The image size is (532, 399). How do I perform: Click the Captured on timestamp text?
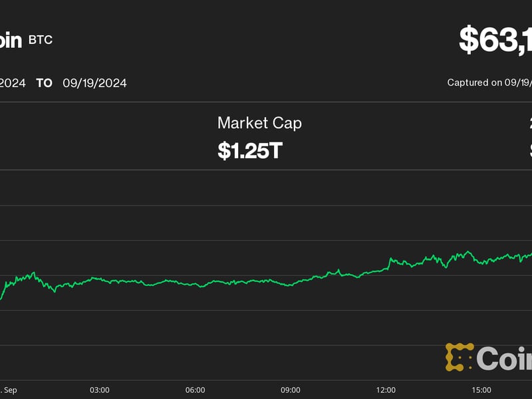point(489,83)
